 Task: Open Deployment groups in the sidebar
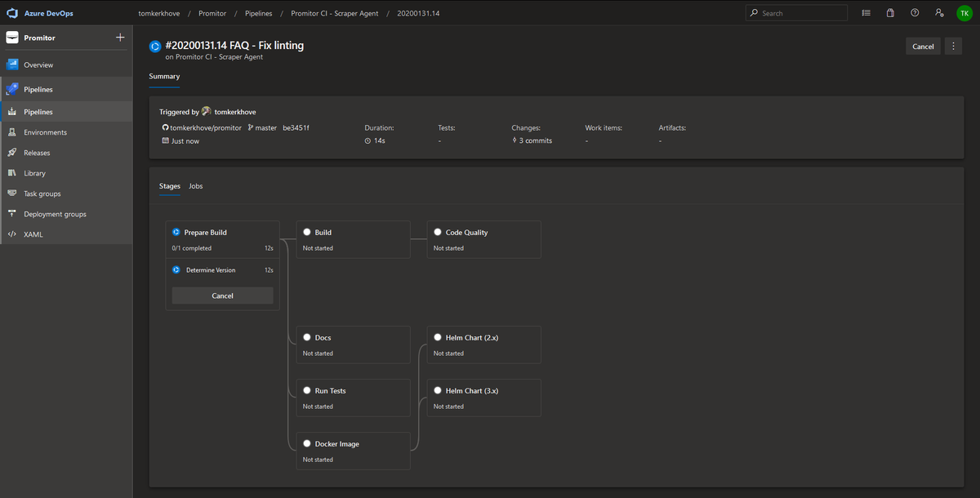click(x=66, y=214)
